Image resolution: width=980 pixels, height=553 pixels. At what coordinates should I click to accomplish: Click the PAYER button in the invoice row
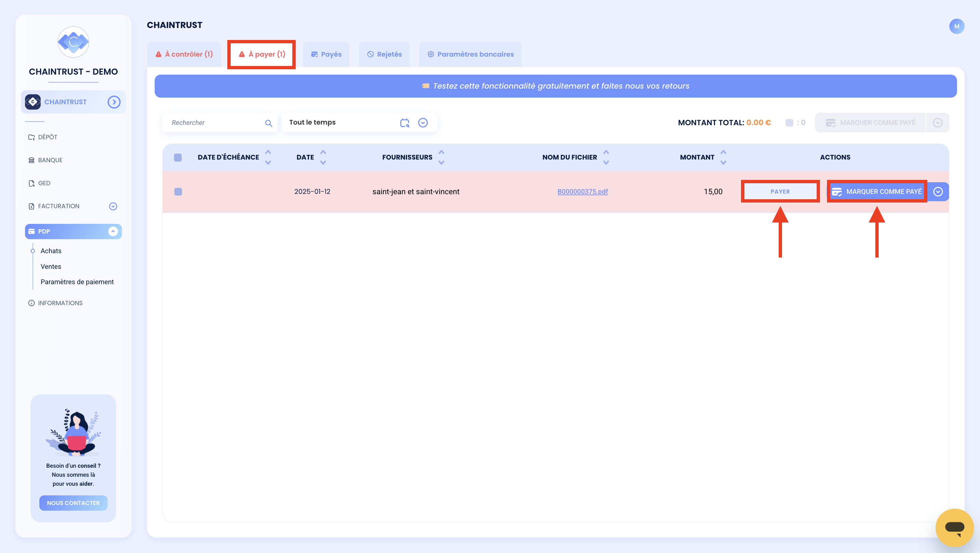pos(780,192)
